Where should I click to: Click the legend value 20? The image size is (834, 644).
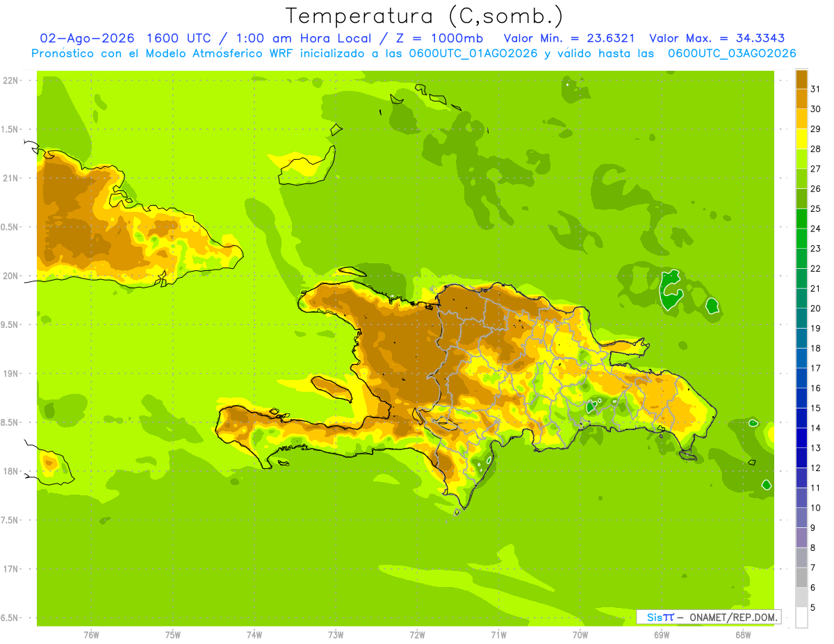click(x=817, y=308)
